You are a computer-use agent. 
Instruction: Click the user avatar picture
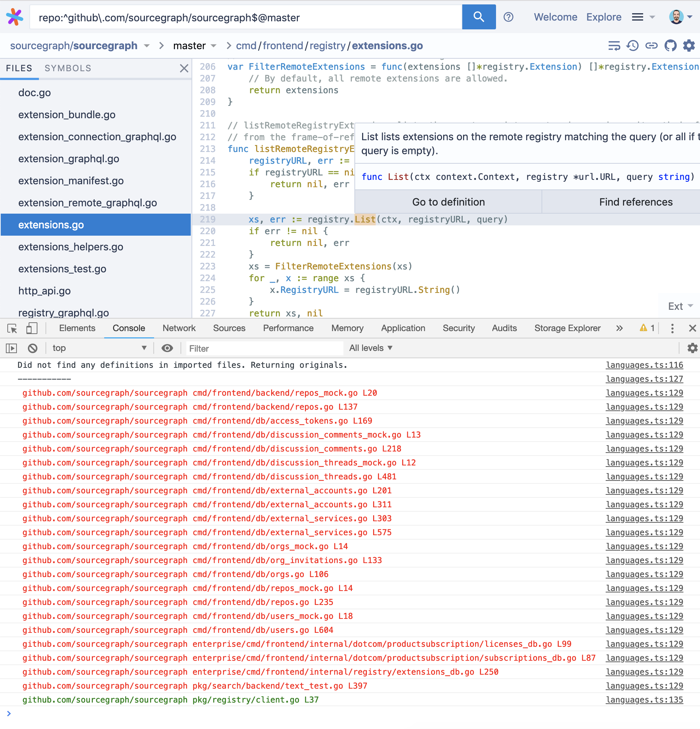676,17
